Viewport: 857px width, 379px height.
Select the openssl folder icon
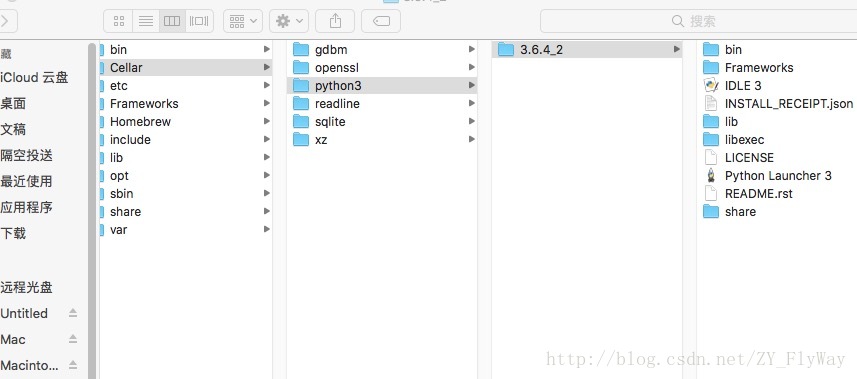[x=301, y=68]
